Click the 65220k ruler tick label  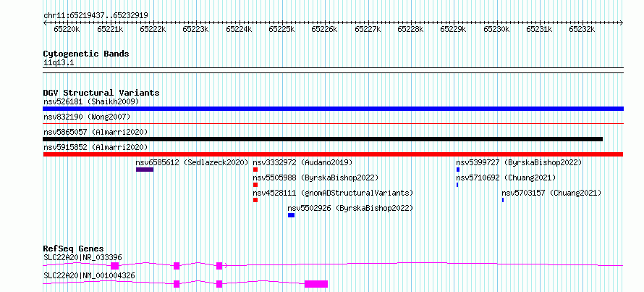click(67, 29)
